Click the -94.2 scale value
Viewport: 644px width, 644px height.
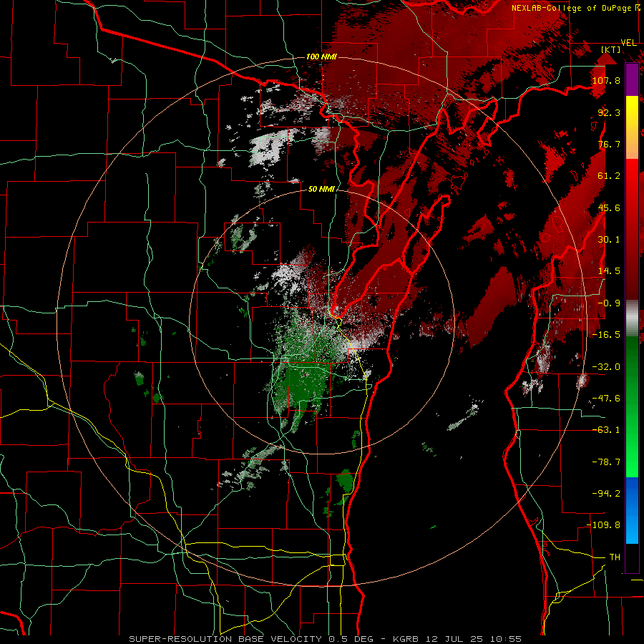pos(606,494)
